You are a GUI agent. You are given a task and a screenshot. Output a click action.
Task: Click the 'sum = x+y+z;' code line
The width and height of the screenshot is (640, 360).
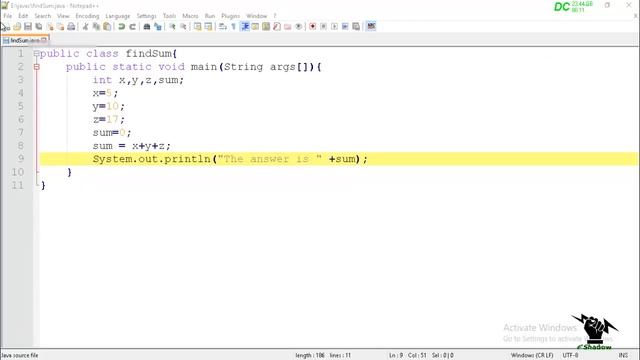point(131,146)
